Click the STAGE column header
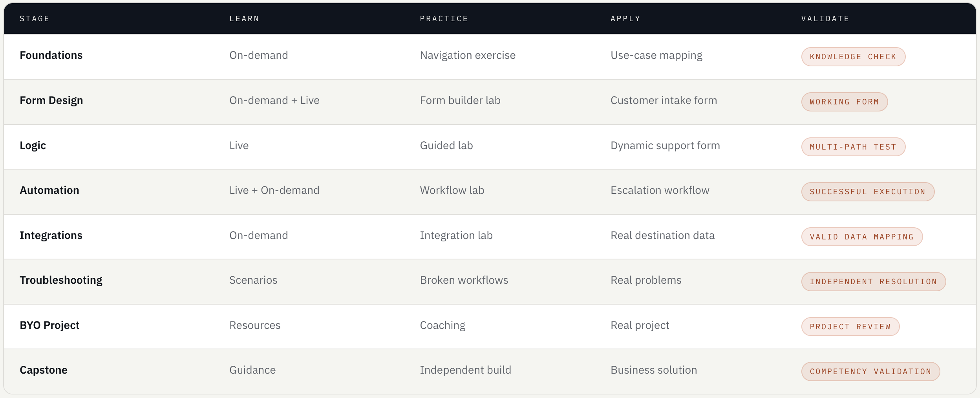This screenshot has width=980, height=398. 35,18
